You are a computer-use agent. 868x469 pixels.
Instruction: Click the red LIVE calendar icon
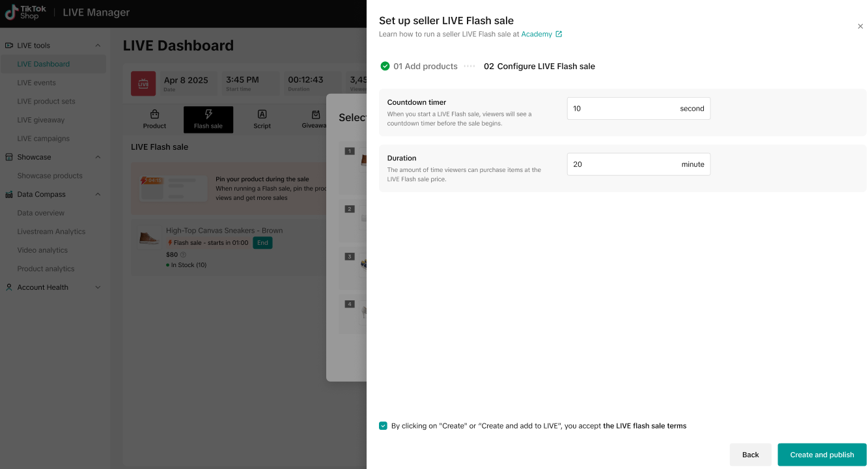click(143, 83)
